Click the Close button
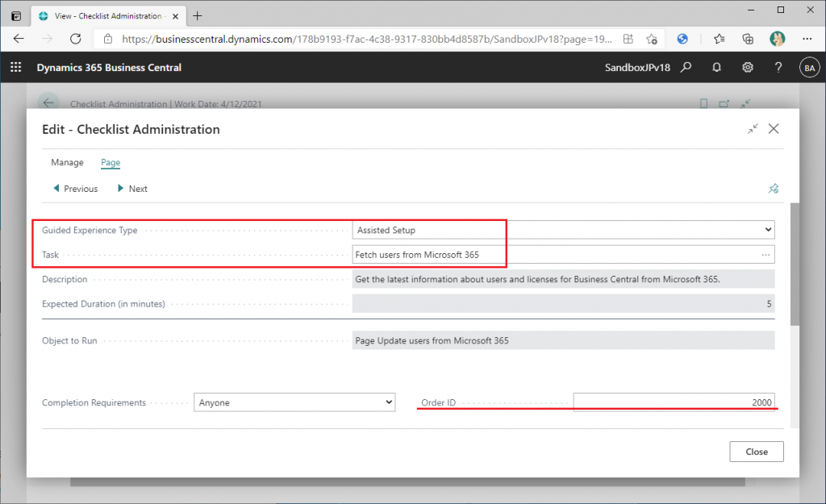826x504 pixels. point(757,452)
